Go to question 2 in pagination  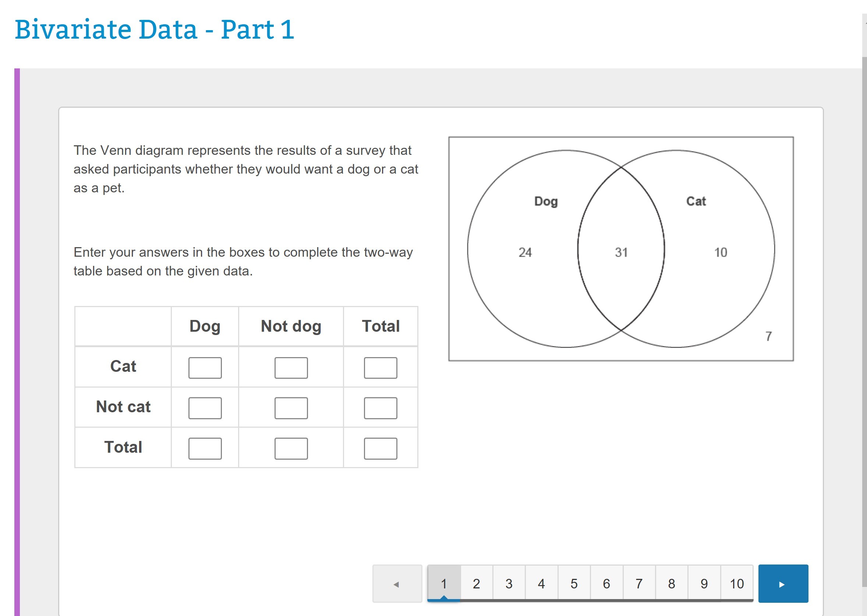pyautogui.click(x=476, y=583)
